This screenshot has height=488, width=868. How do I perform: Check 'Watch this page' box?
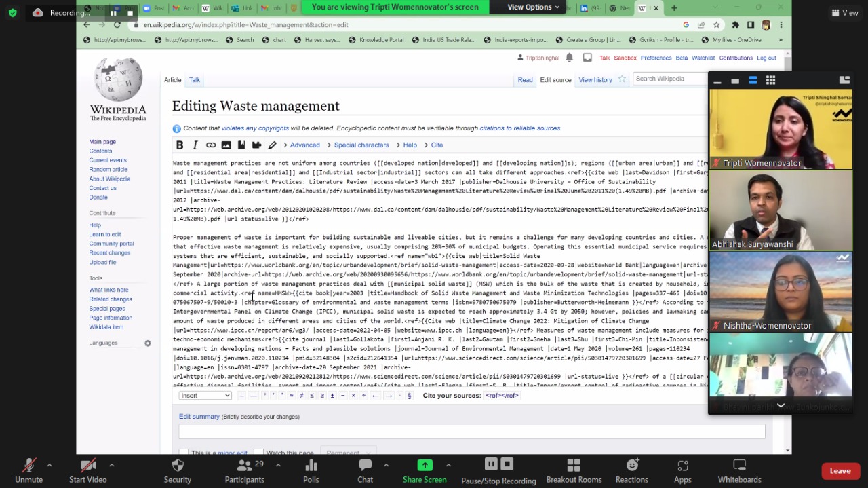point(258,452)
